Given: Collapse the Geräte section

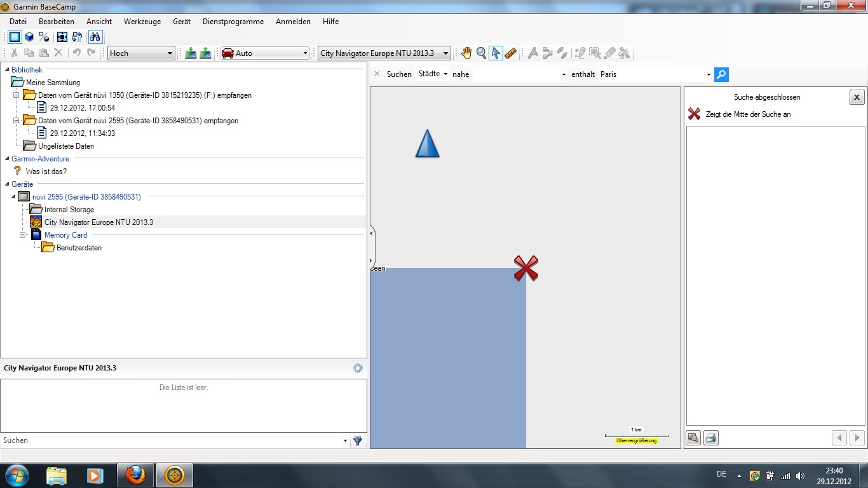Looking at the screenshot, I should click(7, 184).
